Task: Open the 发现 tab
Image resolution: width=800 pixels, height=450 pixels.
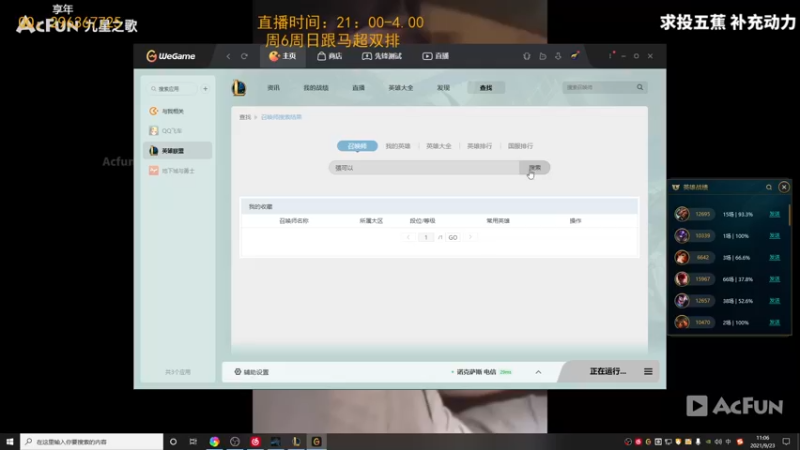Action: coord(443,88)
